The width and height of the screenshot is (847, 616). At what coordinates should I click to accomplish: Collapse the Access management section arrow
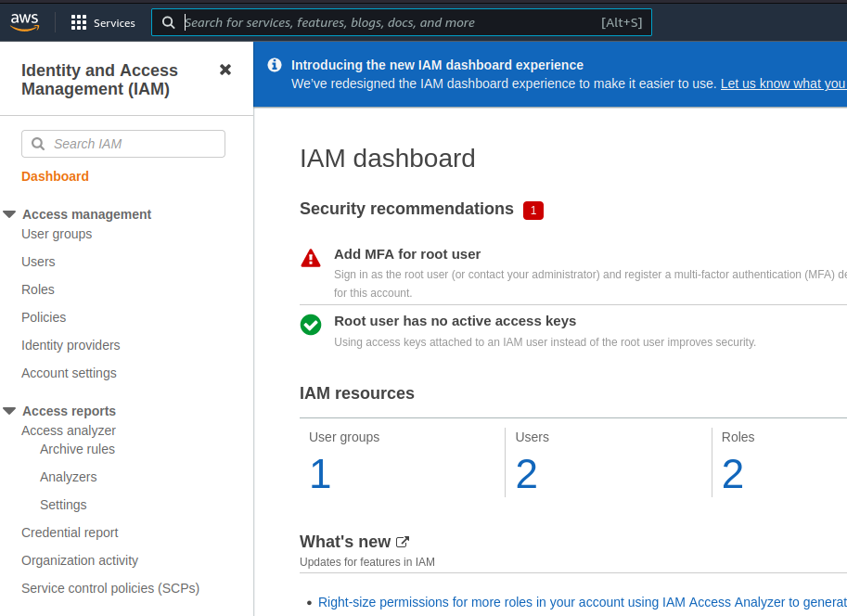tap(9, 214)
